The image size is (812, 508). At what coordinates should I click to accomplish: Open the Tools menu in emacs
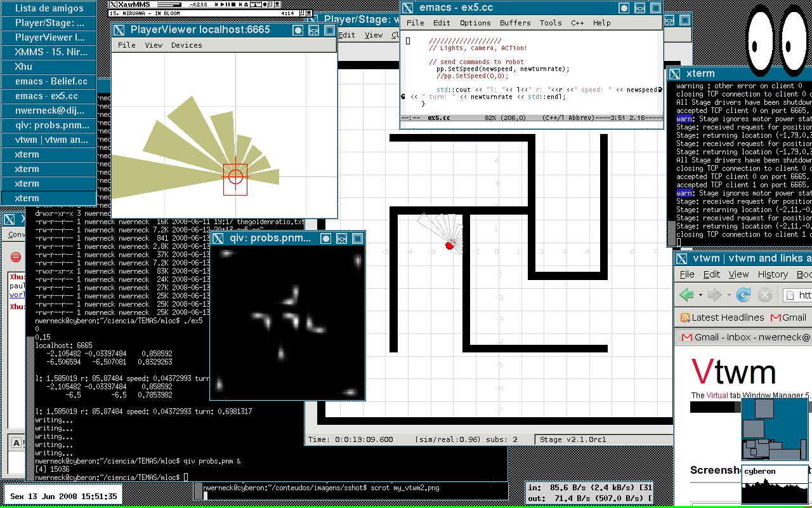coord(551,23)
